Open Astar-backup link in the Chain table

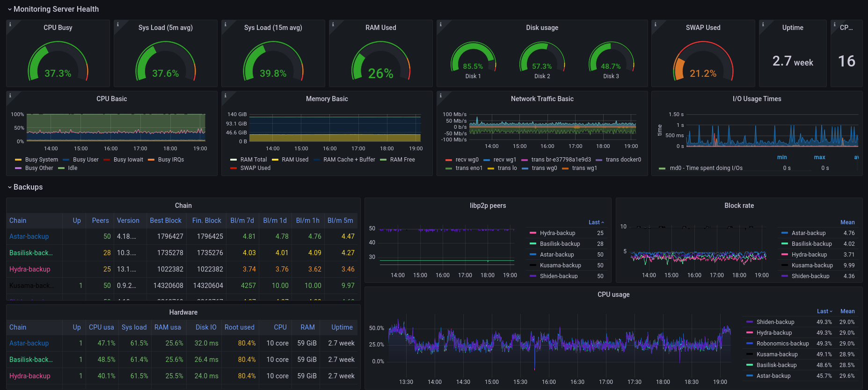pyautogui.click(x=29, y=236)
